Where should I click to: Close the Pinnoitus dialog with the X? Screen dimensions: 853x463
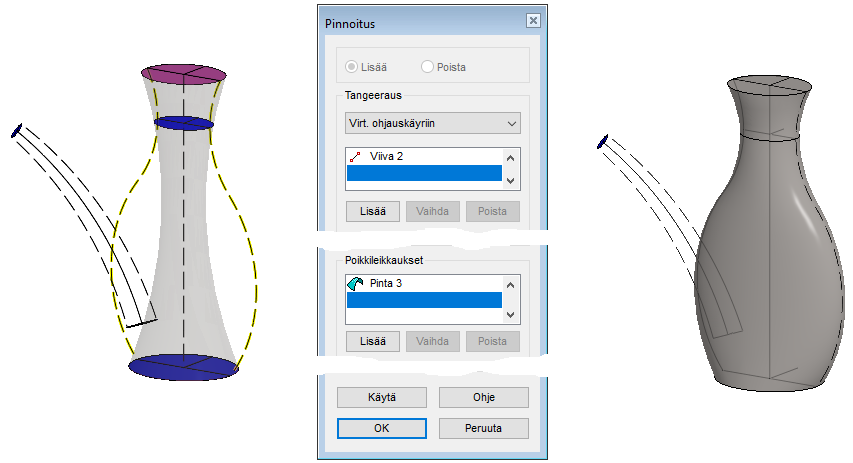[x=533, y=20]
